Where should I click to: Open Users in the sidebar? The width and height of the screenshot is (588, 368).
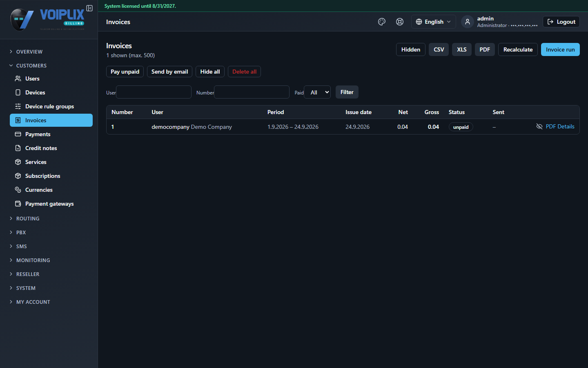pyautogui.click(x=51, y=79)
